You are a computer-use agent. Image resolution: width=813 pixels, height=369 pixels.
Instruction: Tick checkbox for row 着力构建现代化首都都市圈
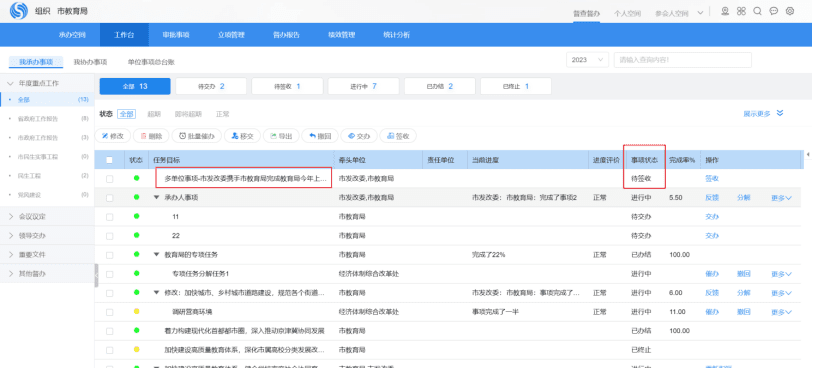click(109, 331)
